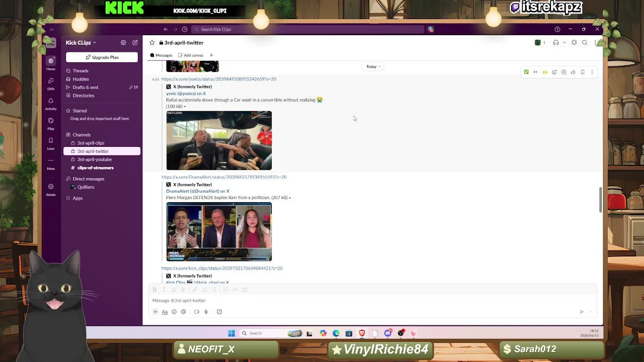Open clips-of-streamers channel

tap(96, 168)
